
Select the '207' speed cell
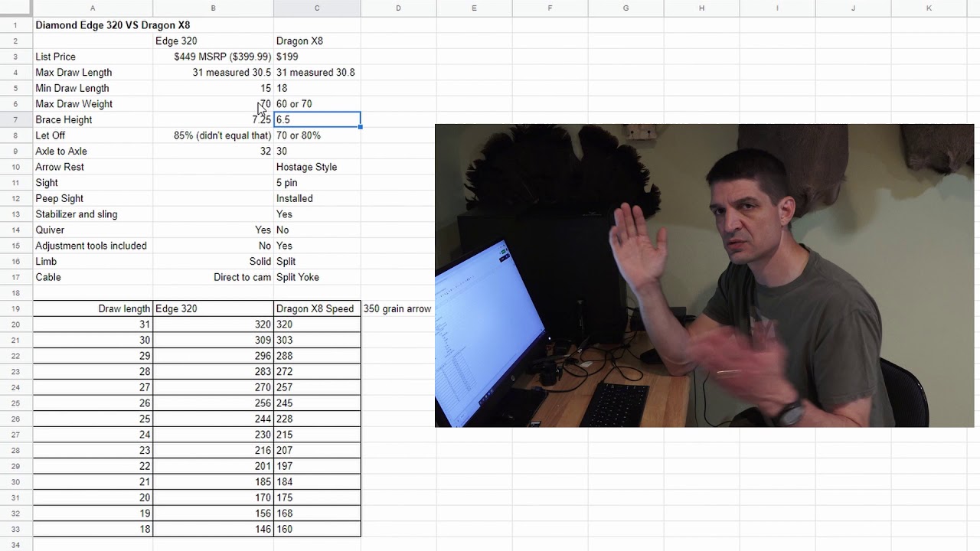coord(317,451)
